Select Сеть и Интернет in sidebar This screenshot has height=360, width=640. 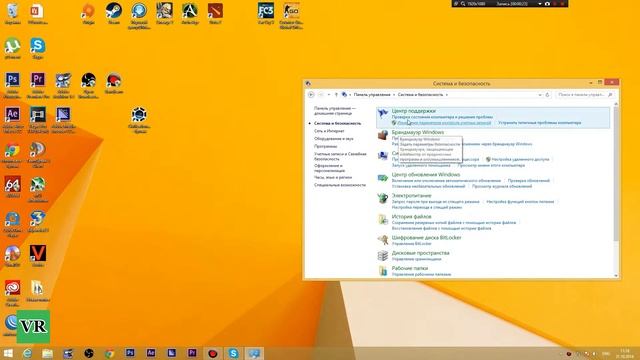[329, 131]
